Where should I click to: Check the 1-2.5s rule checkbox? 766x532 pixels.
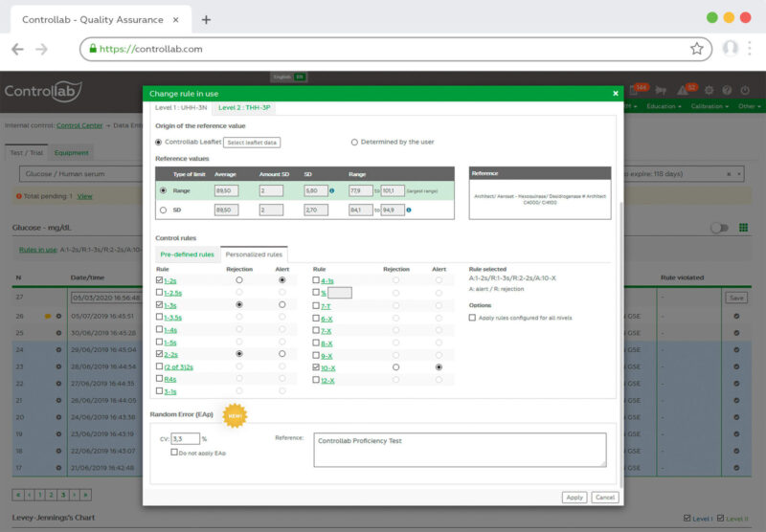point(159,293)
